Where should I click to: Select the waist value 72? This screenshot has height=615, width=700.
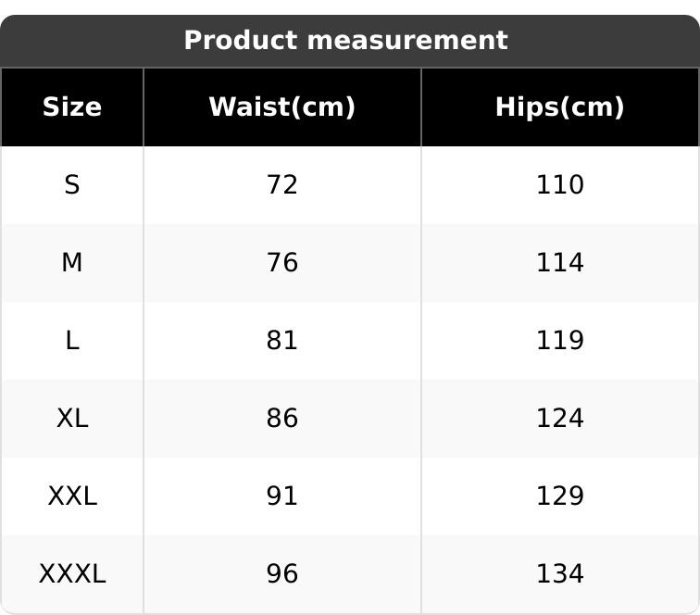282,185
